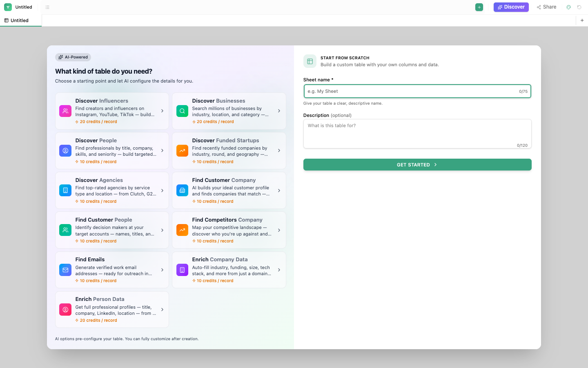
Task: Click the AI-Powered badge
Action: click(73, 57)
